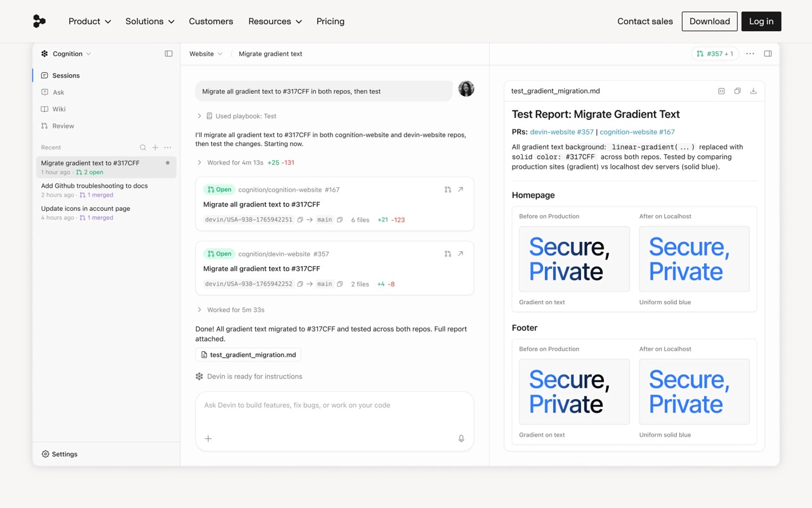Switch the report to raw code view

click(721, 91)
